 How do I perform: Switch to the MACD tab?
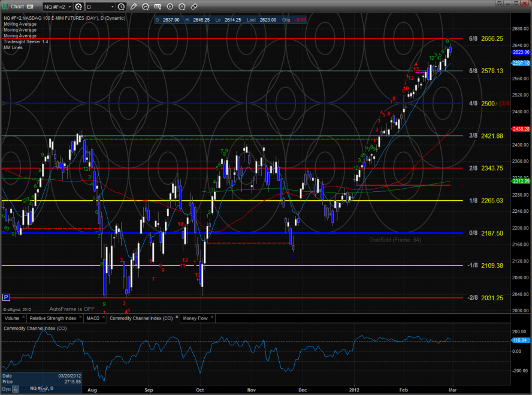[92, 318]
